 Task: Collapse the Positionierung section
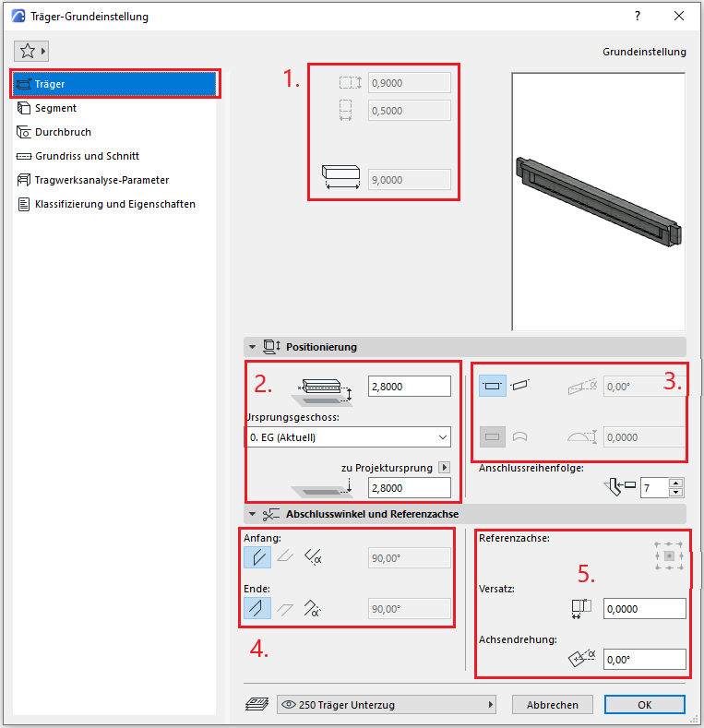point(252,347)
